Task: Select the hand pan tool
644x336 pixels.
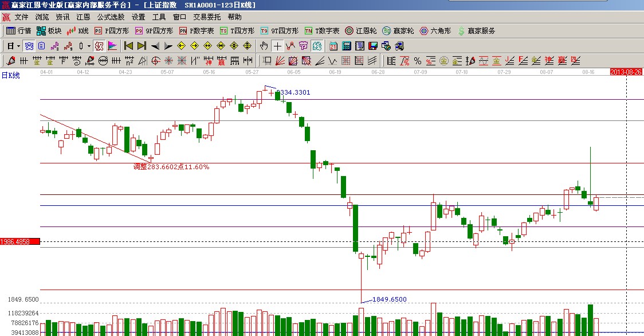Action: tap(264, 46)
